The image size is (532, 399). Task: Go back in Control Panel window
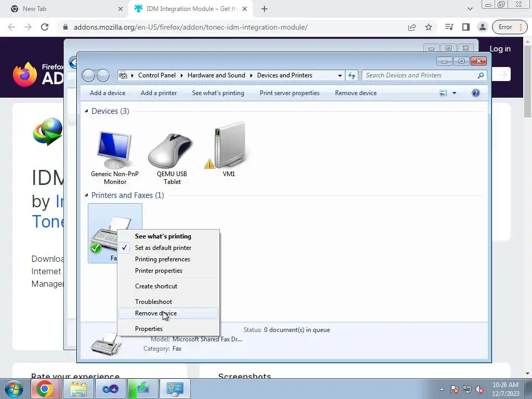pyautogui.click(x=88, y=75)
